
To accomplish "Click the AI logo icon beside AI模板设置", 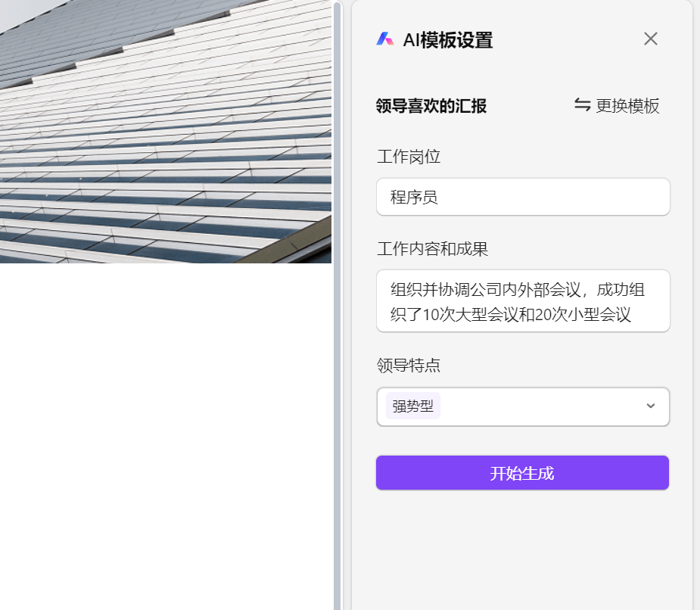I will [x=385, y=39].
